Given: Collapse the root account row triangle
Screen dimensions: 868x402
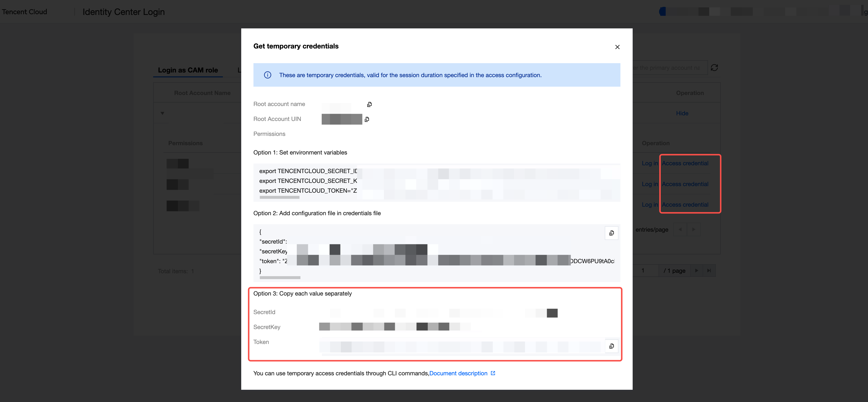Looking at the screenshot, I should (162, 113).
